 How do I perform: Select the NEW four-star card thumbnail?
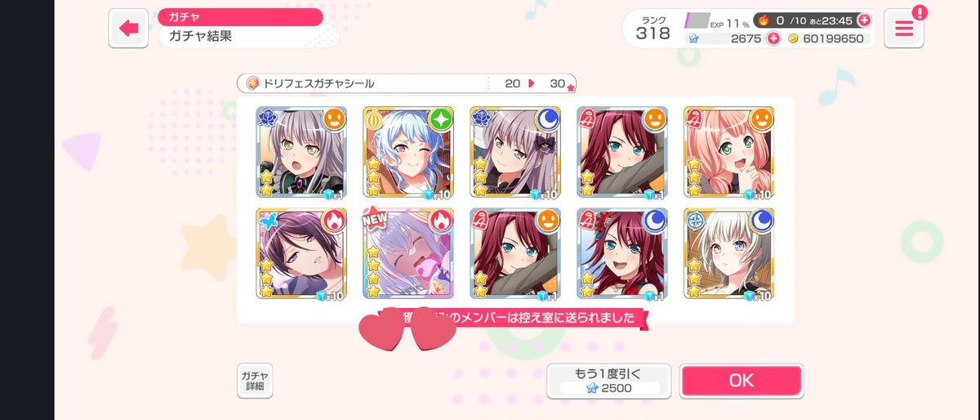coord(408,253)
